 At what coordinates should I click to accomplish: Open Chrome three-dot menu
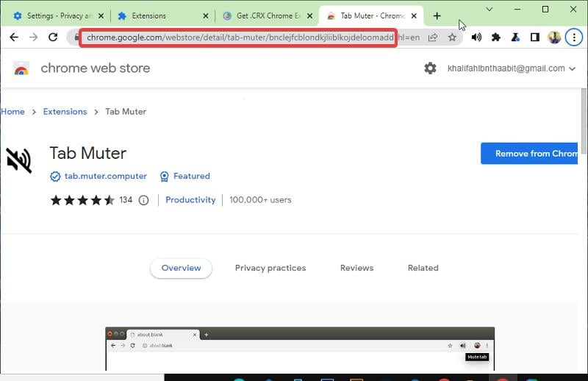(574, 38)
